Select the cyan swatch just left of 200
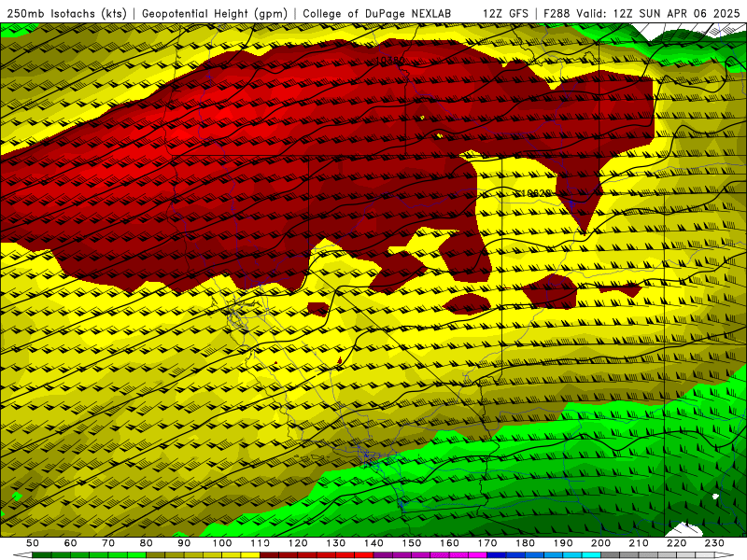This screenshot has height=560, width=747. (591, 555)
